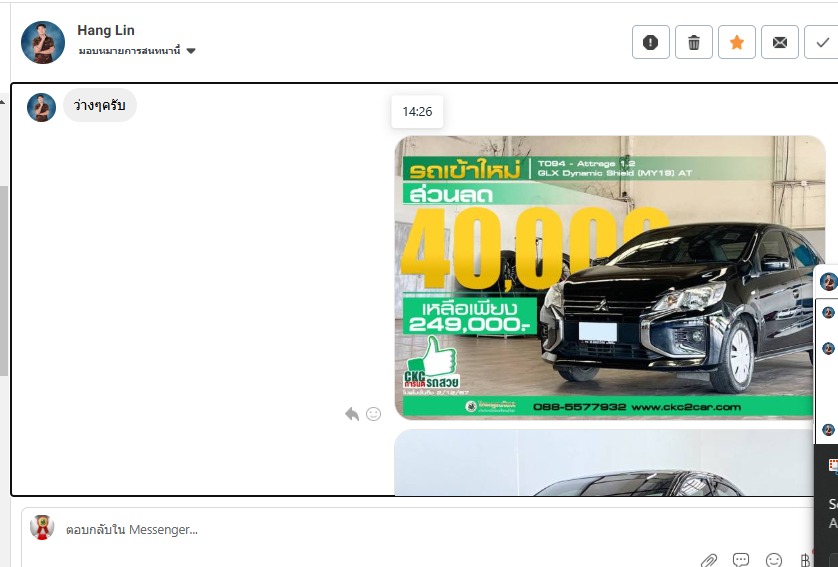Open Hang Lin's profile picture in header

(x=43, y=42)
